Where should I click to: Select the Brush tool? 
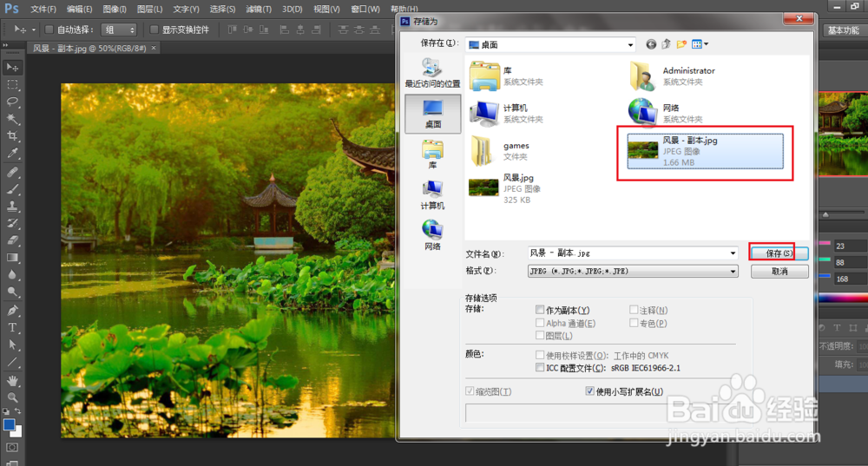pos(11,189)
